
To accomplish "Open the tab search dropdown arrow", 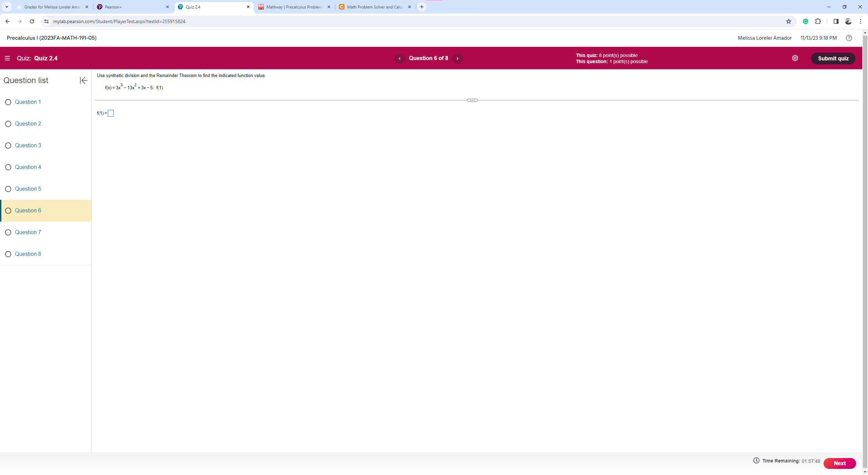I will click(6, 7).
